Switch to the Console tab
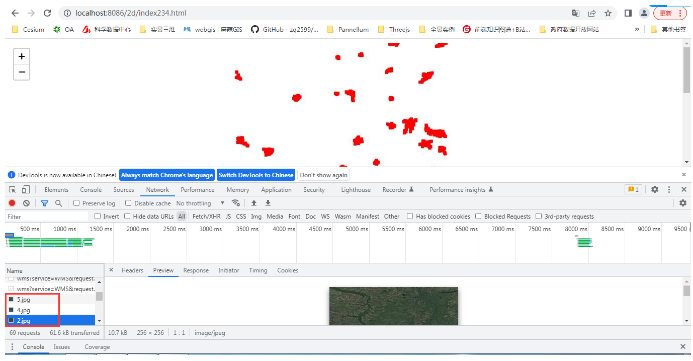693x361 pixels. (91, 190)
